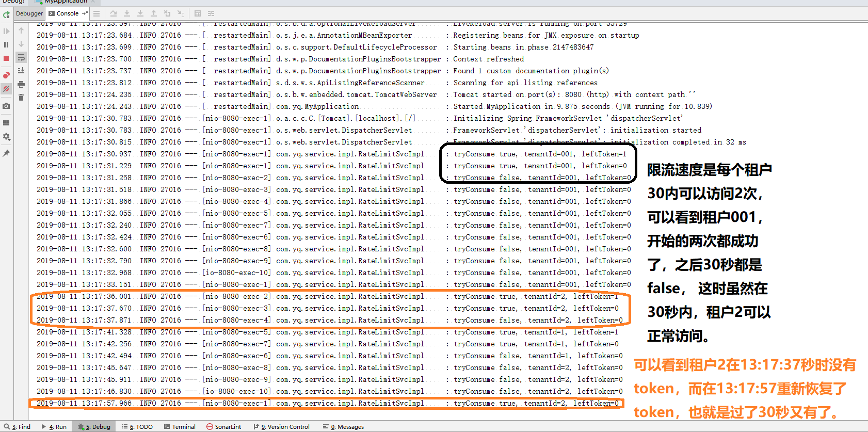The width and height of the screenshot is (868, 432).
Task: Click 'Context refreshed' log message
Action: (x=489, y=59)
